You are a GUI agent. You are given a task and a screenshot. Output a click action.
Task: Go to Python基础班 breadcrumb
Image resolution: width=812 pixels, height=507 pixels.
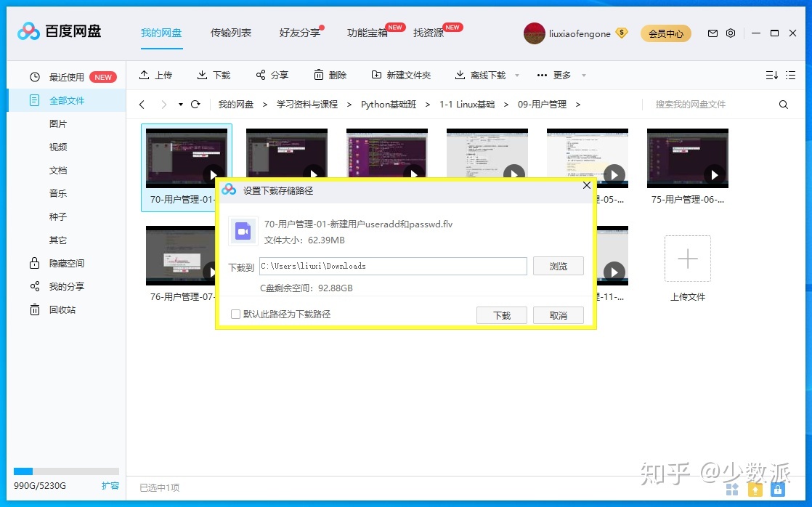tap(389, 104)
